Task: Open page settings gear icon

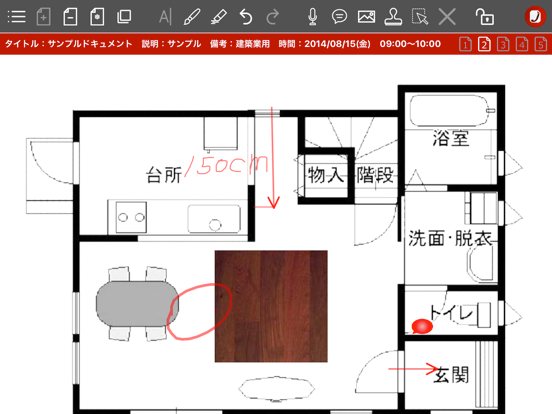Action: coord(97,17)
